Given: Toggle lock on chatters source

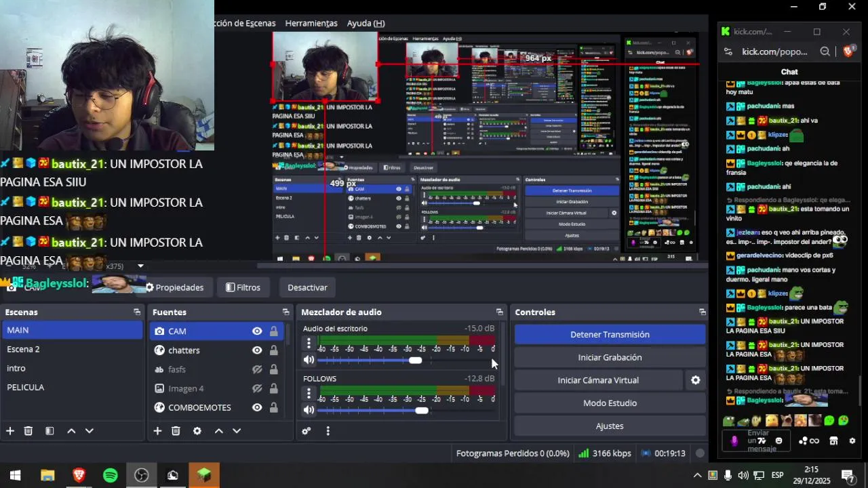Looking at the screenshot, I should (274, 350).
